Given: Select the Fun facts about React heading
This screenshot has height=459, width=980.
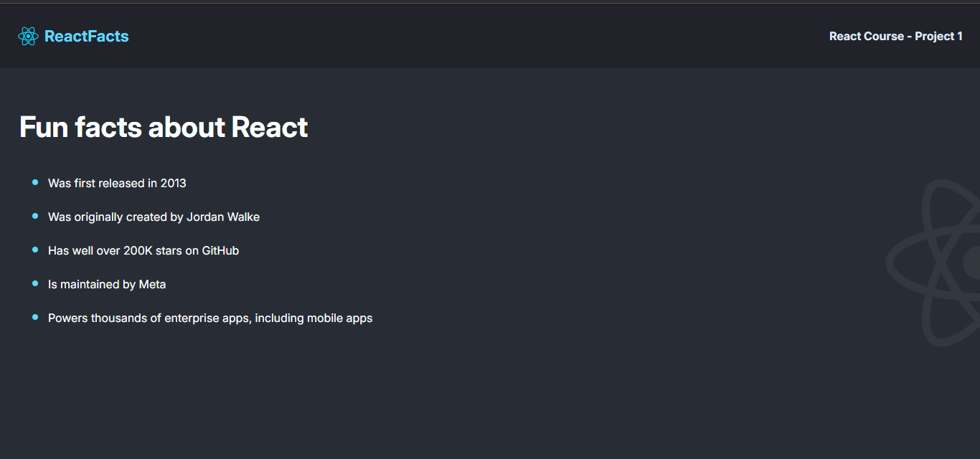Looking at the screenshot, I should 164,127.
